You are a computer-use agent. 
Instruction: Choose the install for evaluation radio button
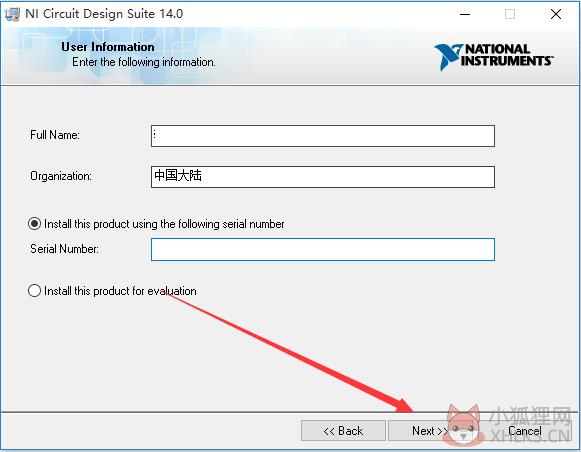coord(34,290)
